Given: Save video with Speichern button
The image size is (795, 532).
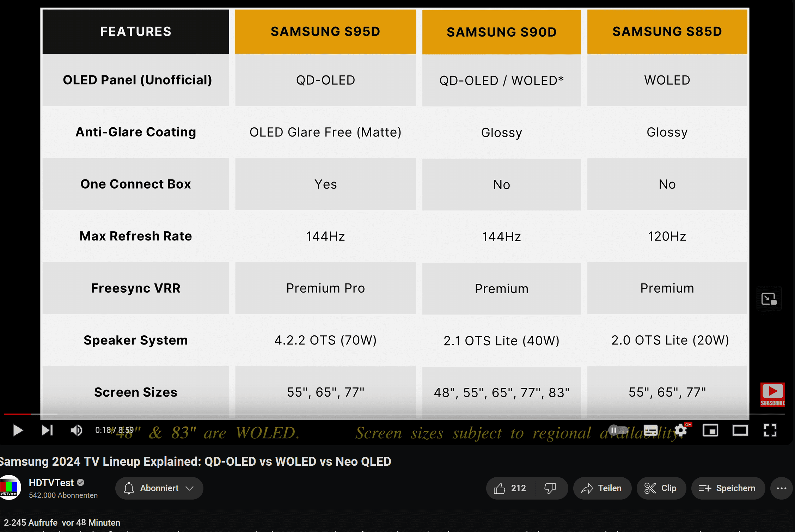Looking at the screenshot, I should click(x=728, y=488).
